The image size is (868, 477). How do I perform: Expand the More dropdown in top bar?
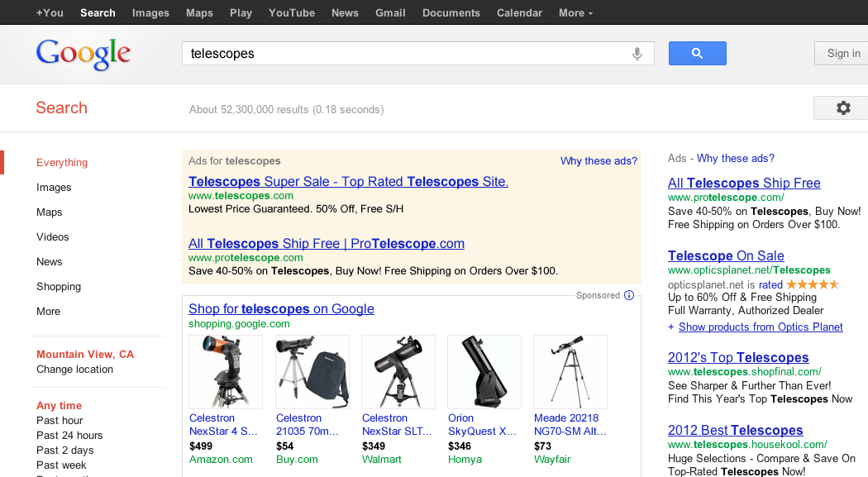coord(575,12)
